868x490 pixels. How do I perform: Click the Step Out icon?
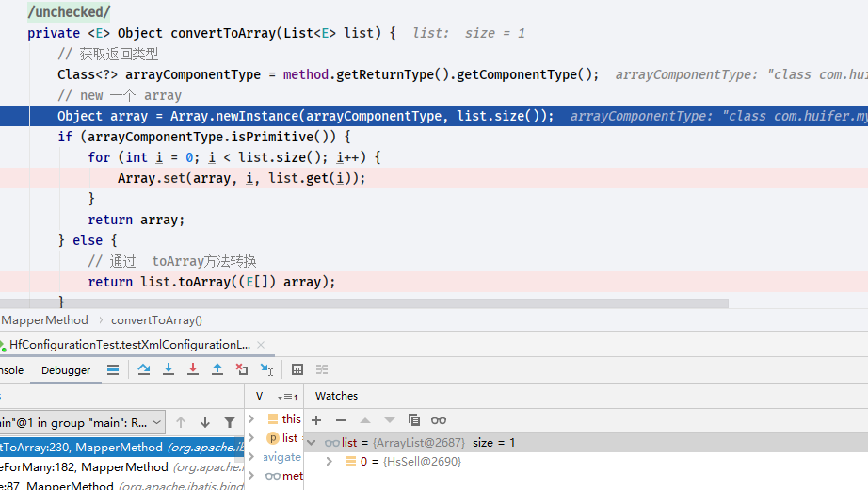(217, 370)
